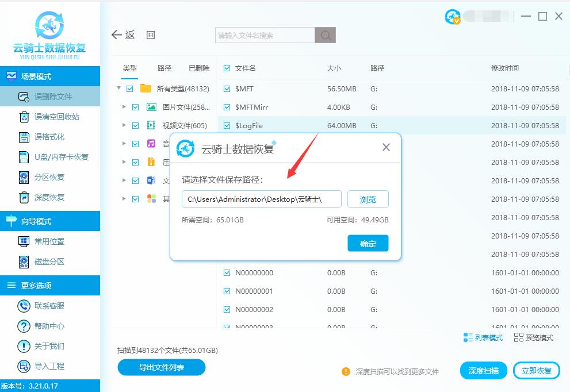Click the 所有类型 folder icon
This screenshot has height=392, width=570.
pyautogui.click(x=146, y=89)
